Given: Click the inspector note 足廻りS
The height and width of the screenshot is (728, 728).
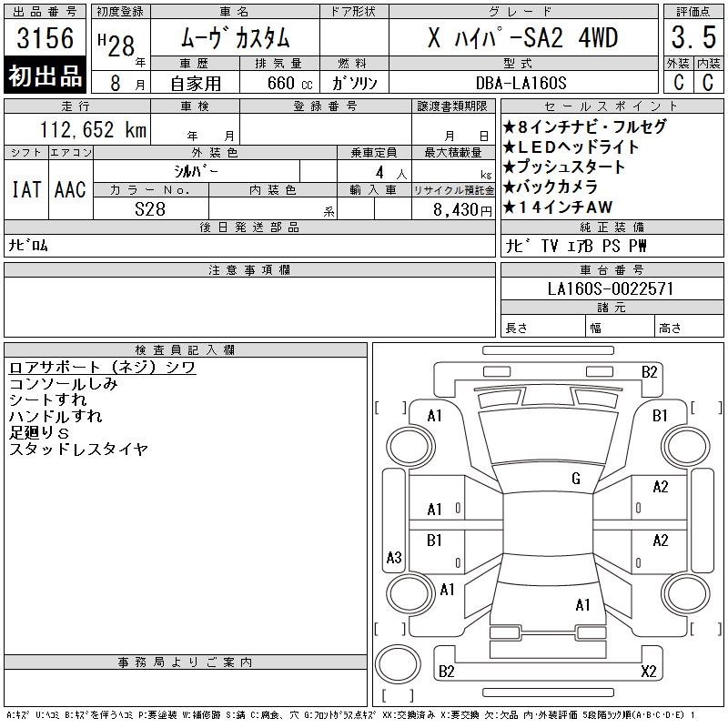Looking at the screenshot, I should click(x=39, y=433).
